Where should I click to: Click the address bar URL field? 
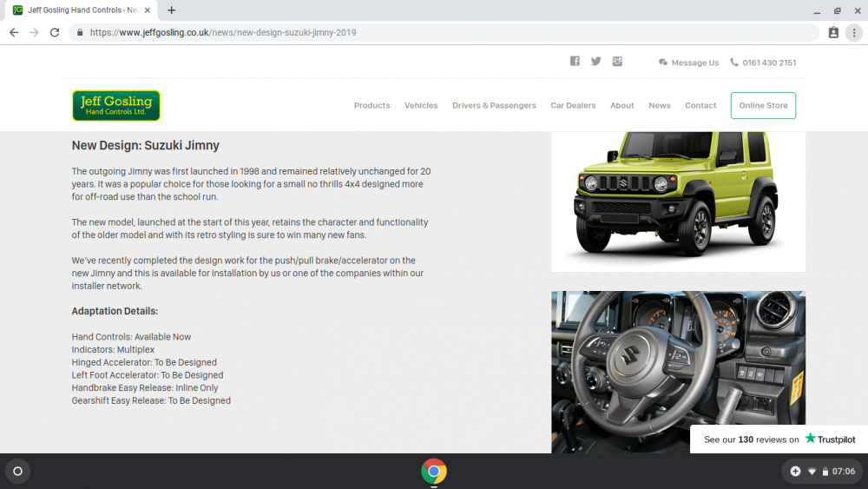pyautogui.click(x=443, y=33)
